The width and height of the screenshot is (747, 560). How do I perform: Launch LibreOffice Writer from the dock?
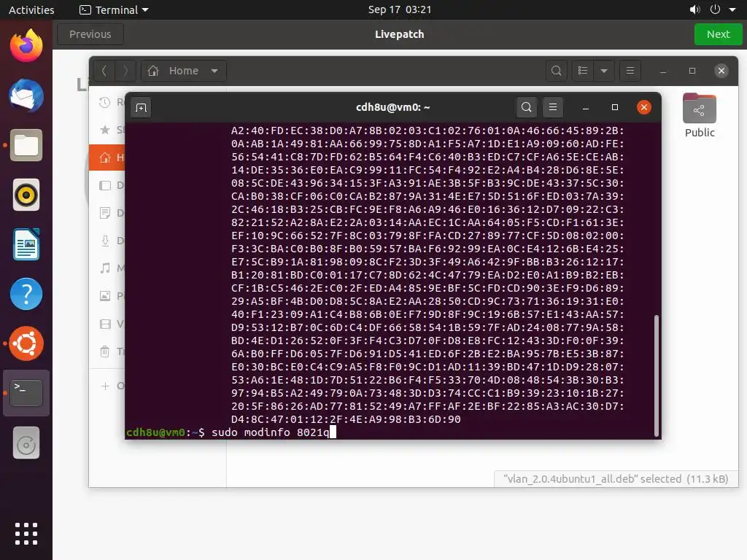26,244
